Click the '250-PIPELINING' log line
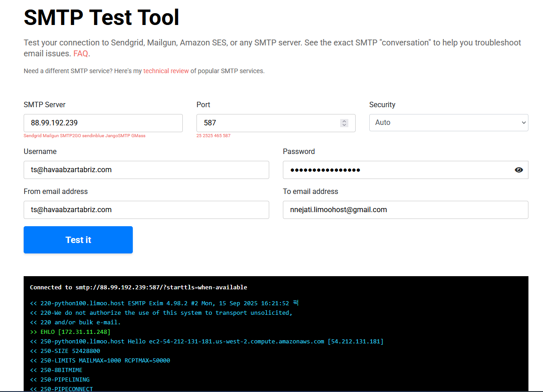This screenshot has height=392, width=543. click(60, 380)
